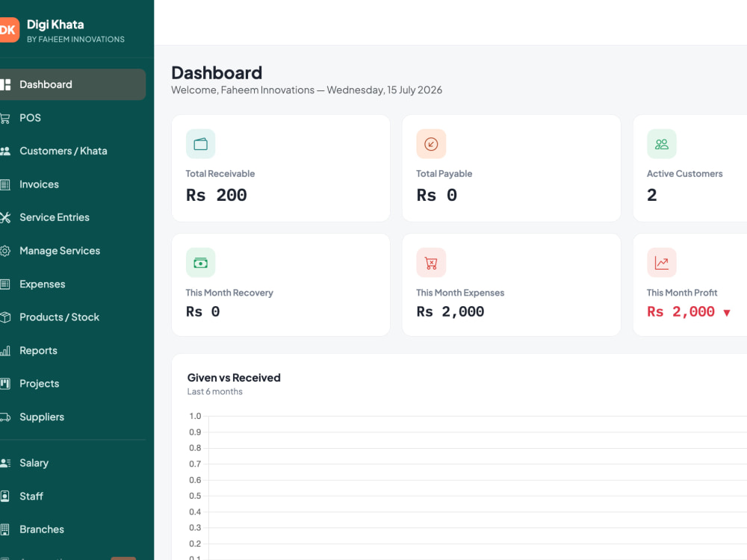Screen dimensions: 747x560
Task: Click the Total Payable arrow icon
Action: [431, 144]
